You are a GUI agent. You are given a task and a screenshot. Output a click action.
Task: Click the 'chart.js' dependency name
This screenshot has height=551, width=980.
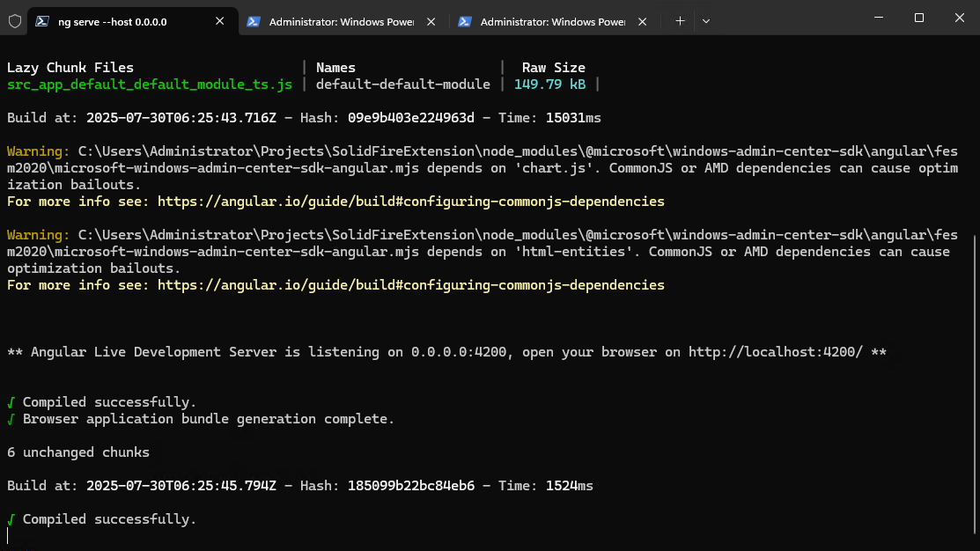[554, 168]
